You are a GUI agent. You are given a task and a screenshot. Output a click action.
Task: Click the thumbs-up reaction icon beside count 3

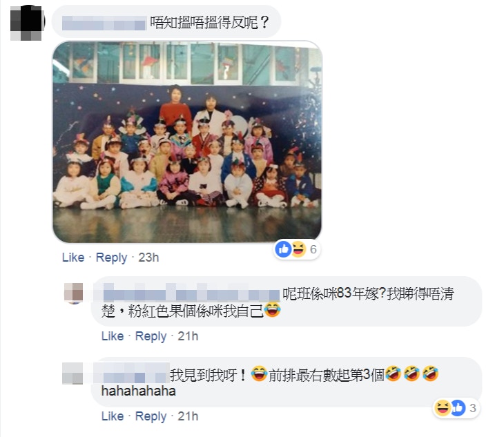[458, 408]
